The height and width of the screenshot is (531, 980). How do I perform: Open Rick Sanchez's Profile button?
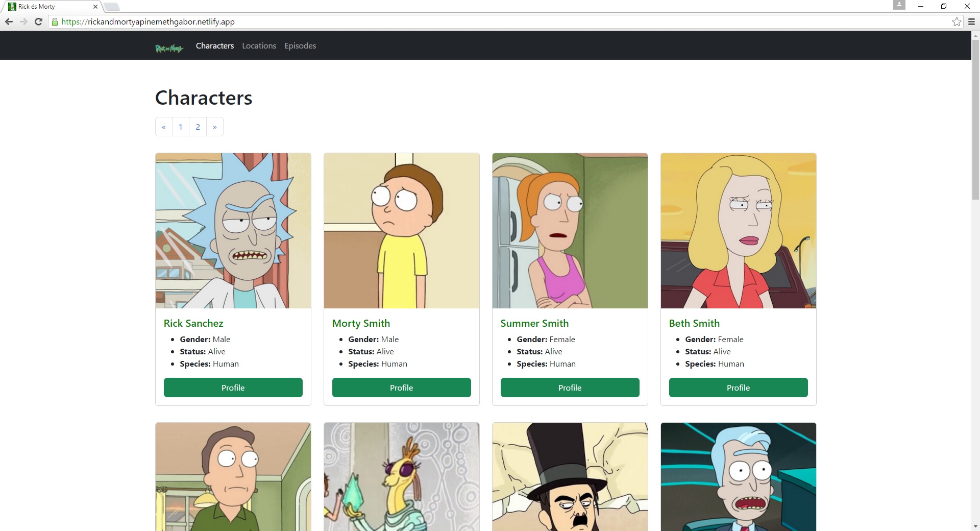(x=233, y=388)
